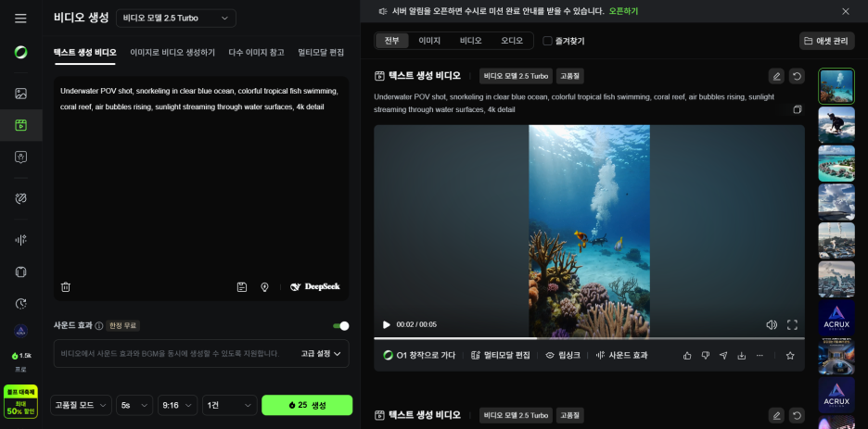Download the video with the download icon
The image size is (868, 429).
click(742, 356)
